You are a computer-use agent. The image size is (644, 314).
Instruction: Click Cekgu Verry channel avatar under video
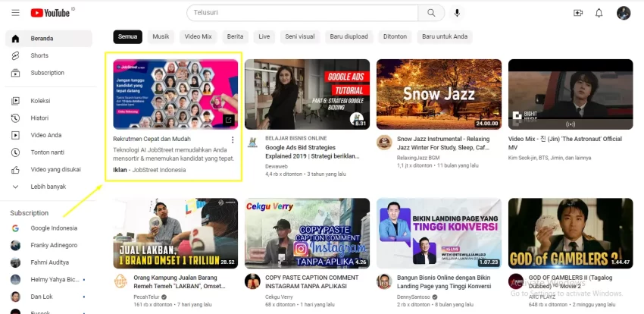[x=252, y=281]
